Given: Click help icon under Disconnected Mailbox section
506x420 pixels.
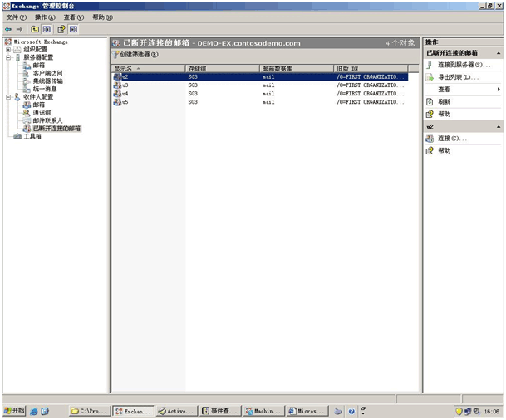Looking at the screenshot, I should point(430,114).
